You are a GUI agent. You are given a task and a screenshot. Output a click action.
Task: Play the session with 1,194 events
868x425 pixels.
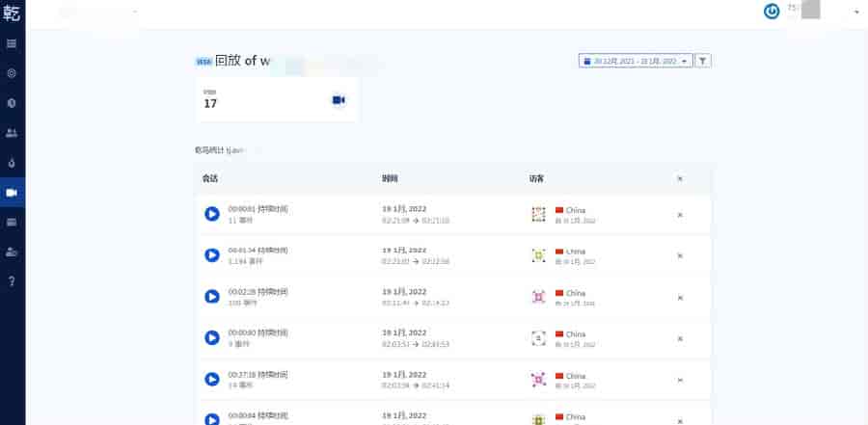212,255
